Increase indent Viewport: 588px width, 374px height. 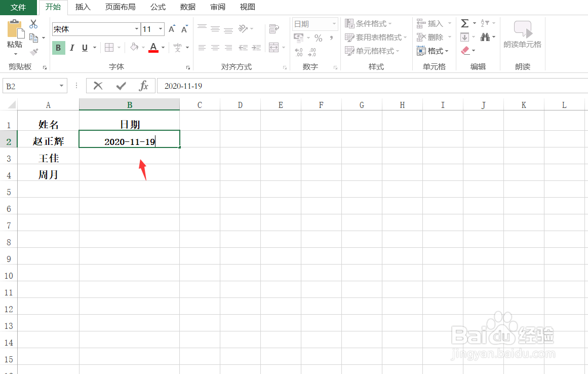(256, 48)
